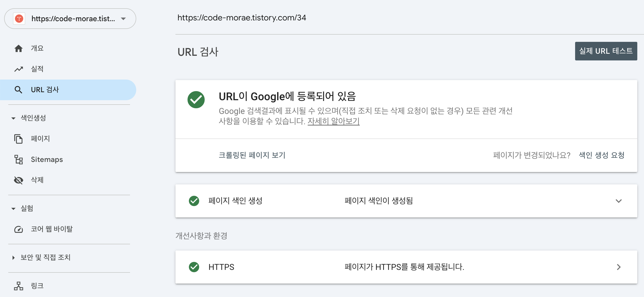Click the home icon next to 개요
The width and height of the screenshot is (644, 297).
coord(19,48)
